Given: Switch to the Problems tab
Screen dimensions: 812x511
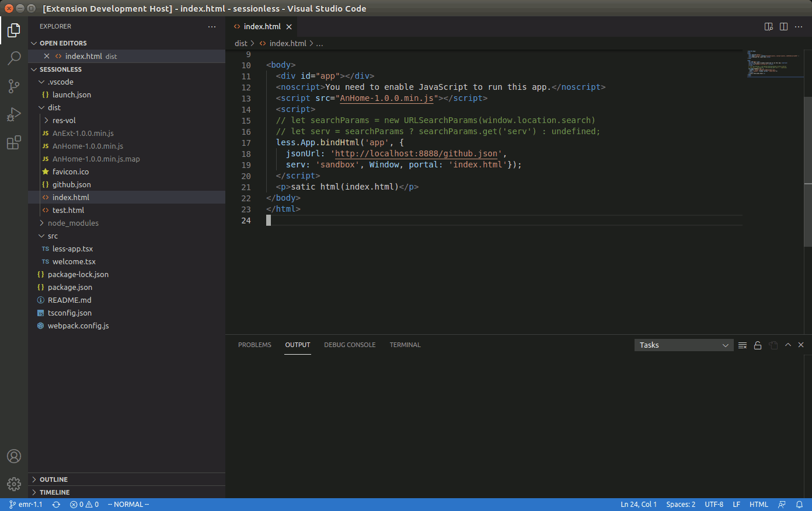Looking at the screenshot, I should 255,345.
